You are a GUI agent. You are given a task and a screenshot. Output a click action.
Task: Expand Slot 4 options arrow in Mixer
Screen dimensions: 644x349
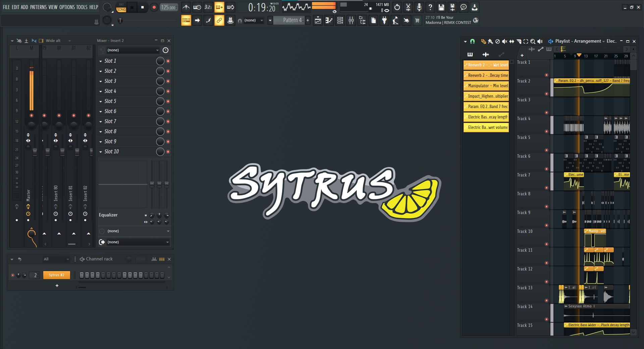click(101, 91)
